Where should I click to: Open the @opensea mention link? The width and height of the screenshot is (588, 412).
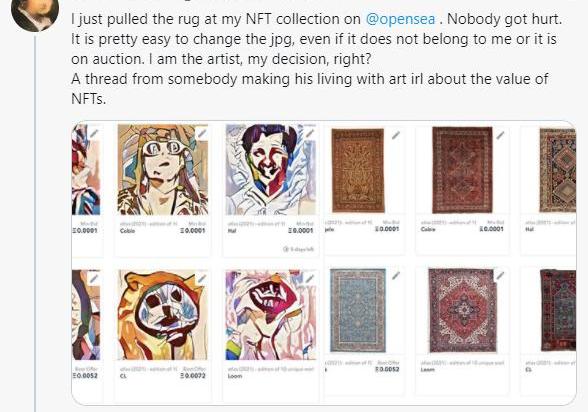click(x=400, y=19)
